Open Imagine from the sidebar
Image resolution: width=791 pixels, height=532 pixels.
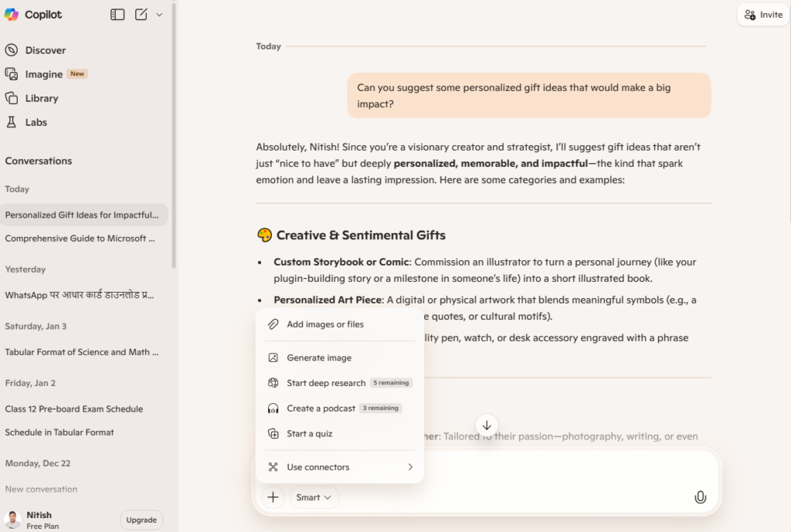43,74
